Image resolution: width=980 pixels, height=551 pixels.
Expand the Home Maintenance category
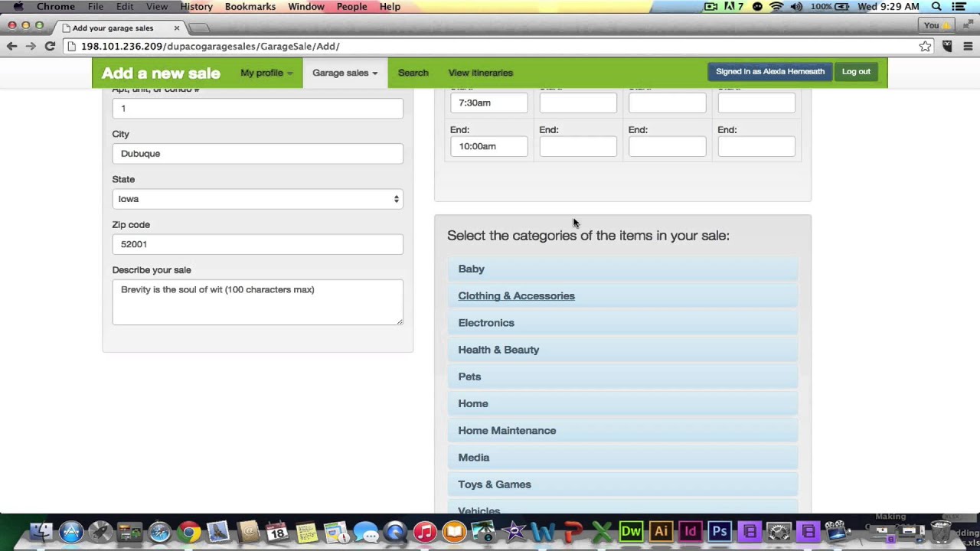(623, 430)
